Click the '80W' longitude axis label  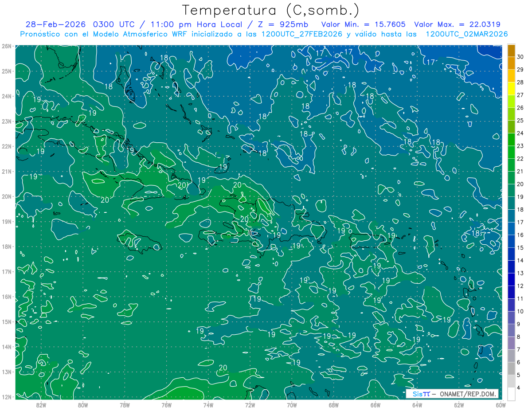(x=83, y=404)
